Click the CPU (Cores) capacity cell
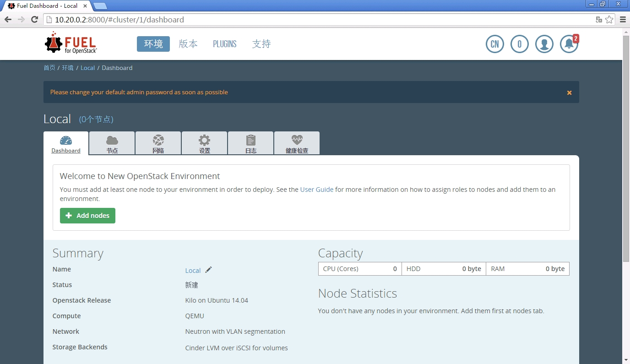Image resolution: width=630 pixels, height=364 pixels. (x=360, y=269)
